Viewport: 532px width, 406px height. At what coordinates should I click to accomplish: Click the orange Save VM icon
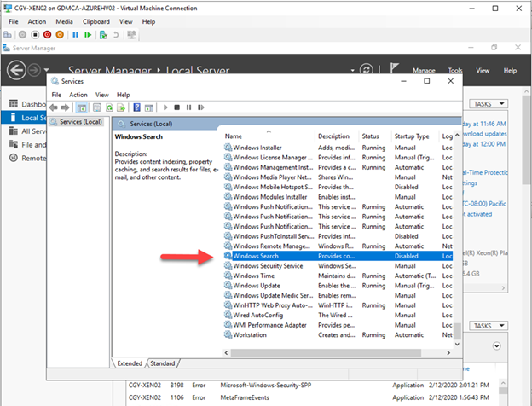(x=60, y=35)
